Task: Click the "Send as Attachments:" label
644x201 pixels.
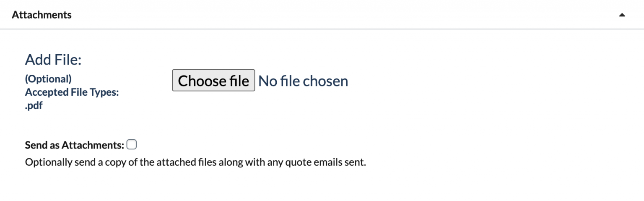Action: pyautogui.click(x=75, y=145)
